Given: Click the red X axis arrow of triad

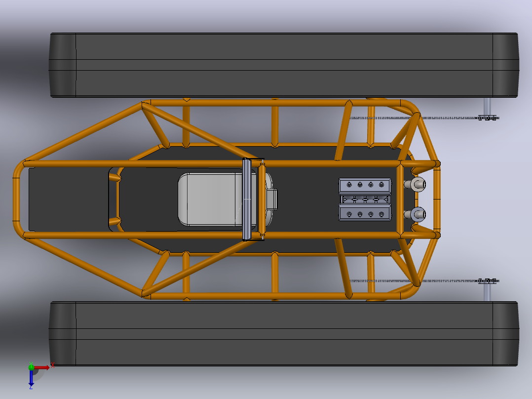Looking at the screenshot, I should pos(42,367).
